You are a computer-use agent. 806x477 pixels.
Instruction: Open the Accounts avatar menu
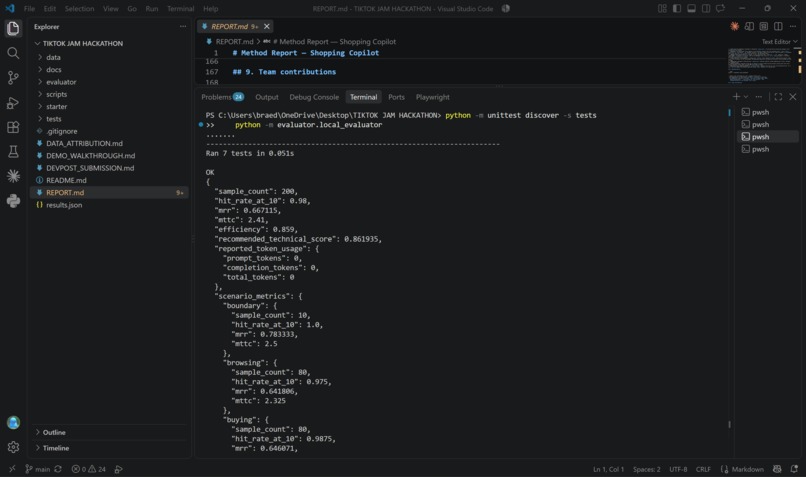13,423
